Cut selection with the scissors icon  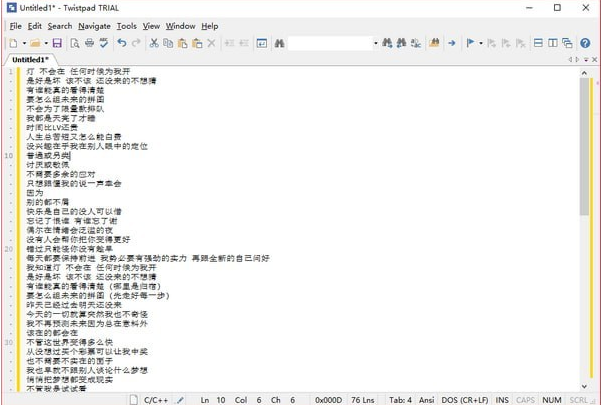coord(154,43)
